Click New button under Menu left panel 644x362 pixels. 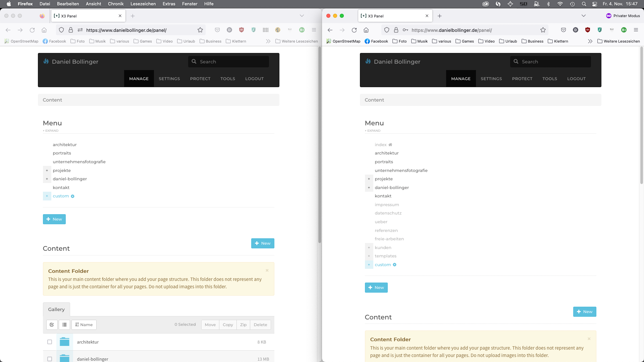(54, 219)
